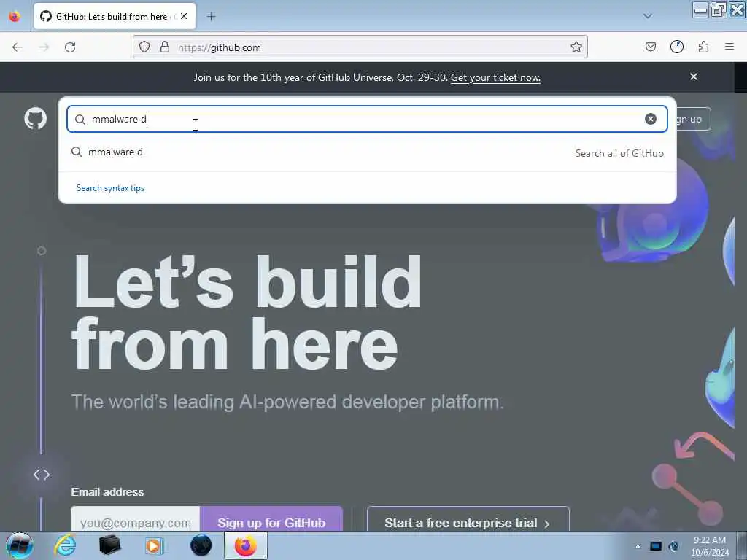The height and width of the screenshot is (560, 747).
Task: Click the Email address input field
Action: (x=135, y=520)
